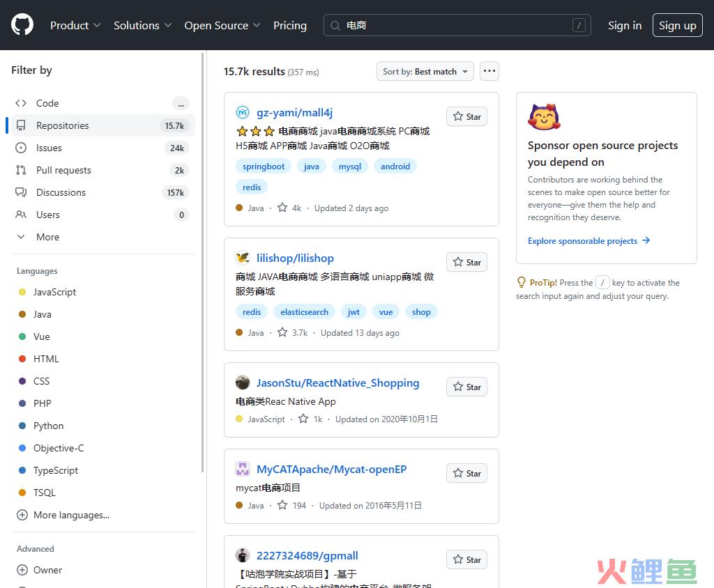Screen dimensions: 714x588
Task: Open the gz-yami/mall4j repository link
Action: coord(295,113)
